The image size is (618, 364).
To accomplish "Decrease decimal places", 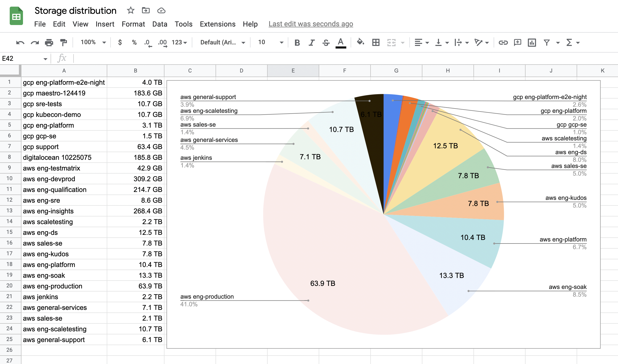I will tap(148, 43).
